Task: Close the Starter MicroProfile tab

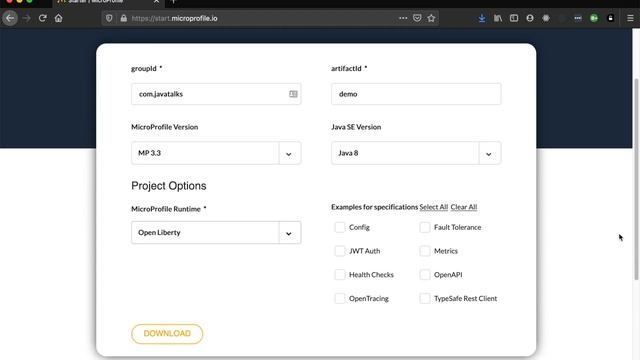Action: pos(156,2)
